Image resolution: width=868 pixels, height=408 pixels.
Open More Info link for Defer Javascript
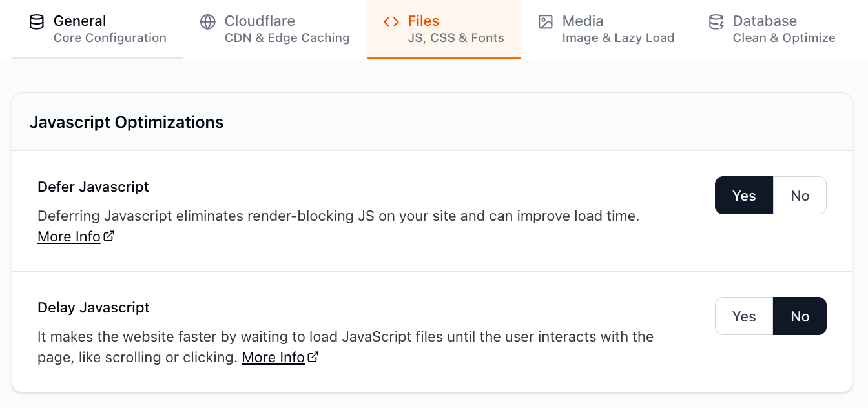tap(69, 237)
